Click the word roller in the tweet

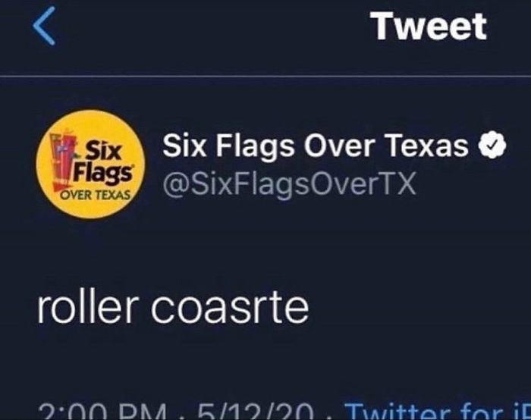(88, 309)
